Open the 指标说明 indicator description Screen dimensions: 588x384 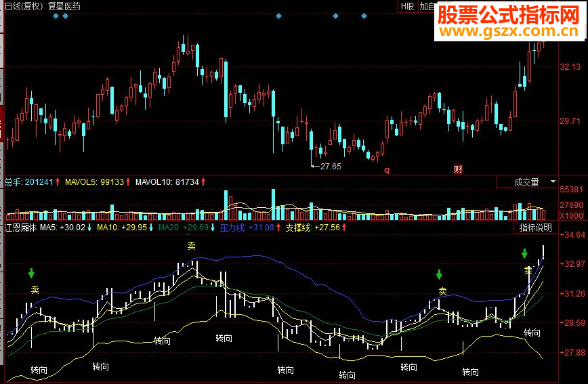tap(535, 228)
